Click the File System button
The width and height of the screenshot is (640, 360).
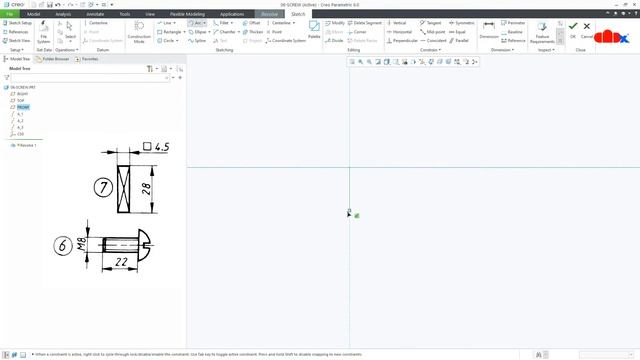pos(43,32)
